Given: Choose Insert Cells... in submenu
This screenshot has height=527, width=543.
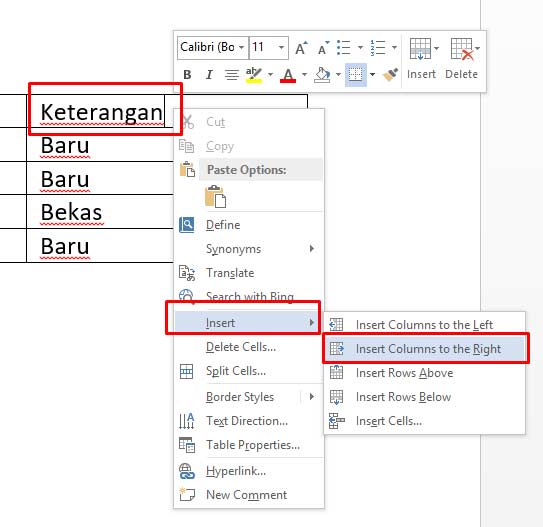Looking at the screenshot, I should click(425, 421).
